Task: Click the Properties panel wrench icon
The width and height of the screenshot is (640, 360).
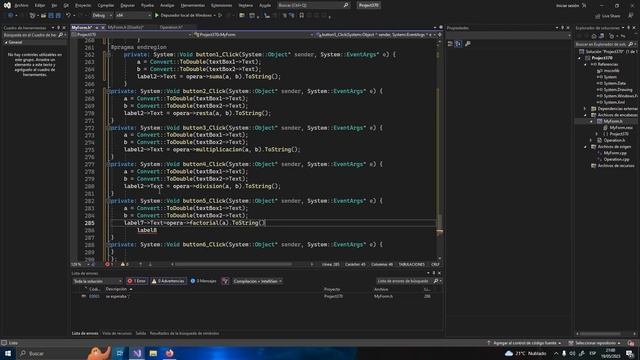Action: point(468,44)
